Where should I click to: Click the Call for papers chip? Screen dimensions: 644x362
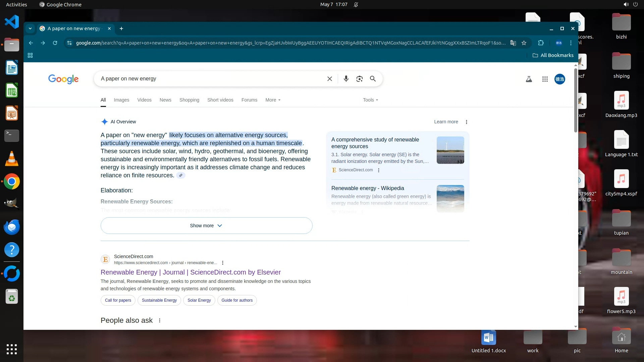click(x=118, y=300)
